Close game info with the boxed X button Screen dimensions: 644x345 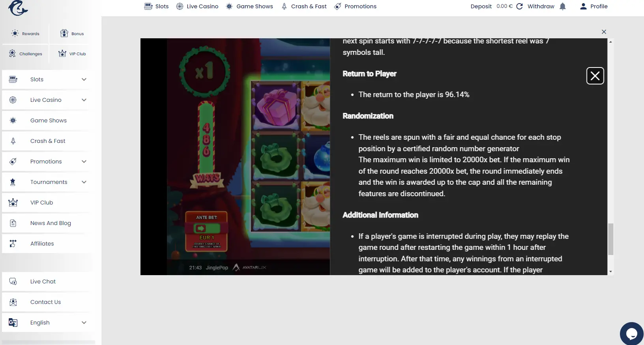coord(595,76)
